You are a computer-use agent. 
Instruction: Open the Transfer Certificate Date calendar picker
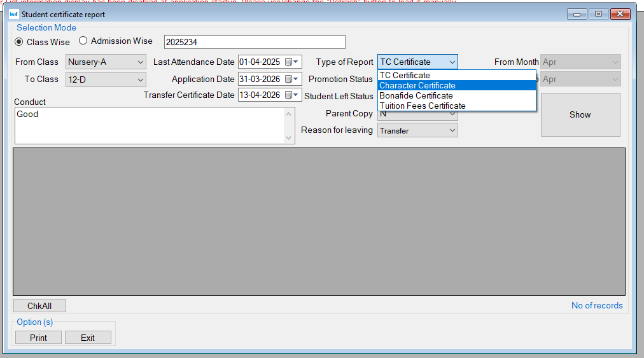coord(291,95)
